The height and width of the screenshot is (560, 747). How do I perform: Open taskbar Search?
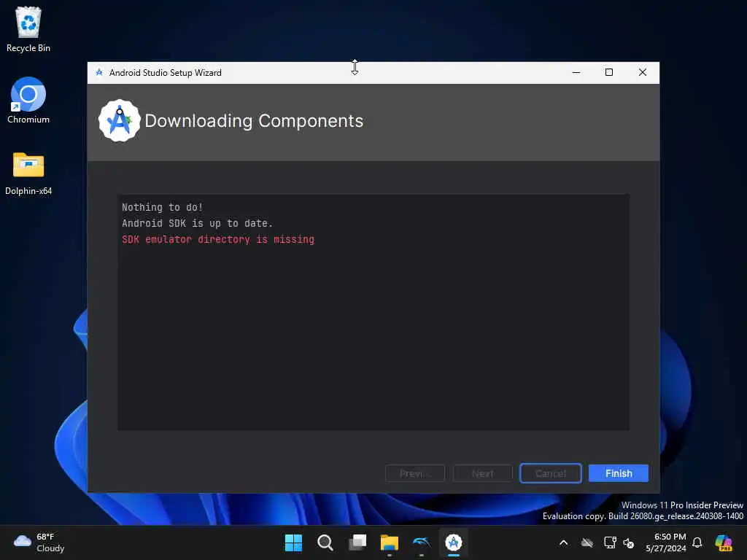[x=325, y=542]
